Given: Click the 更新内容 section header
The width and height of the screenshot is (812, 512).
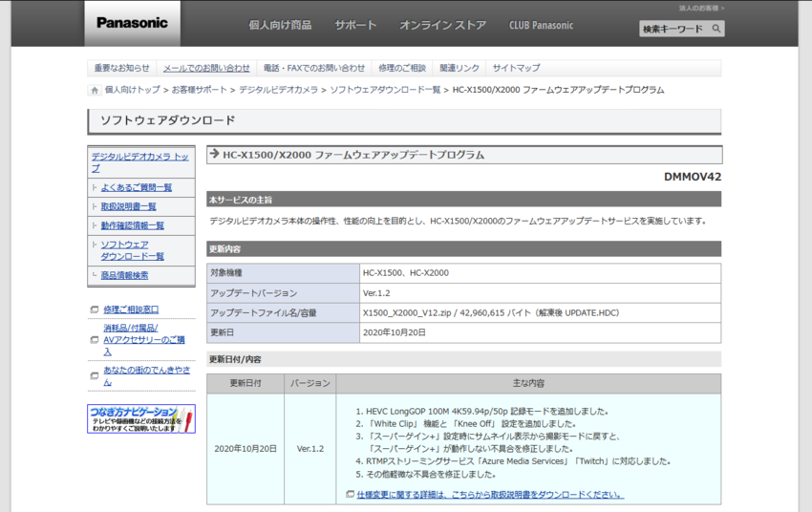Looking at the screenshot, I should click(463, 249).
